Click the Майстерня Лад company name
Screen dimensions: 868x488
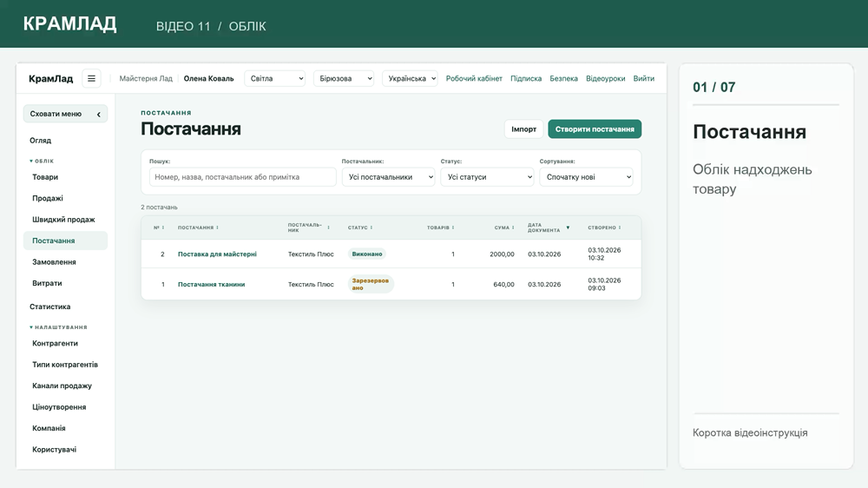pyautogui.click(x=146, y=79)
